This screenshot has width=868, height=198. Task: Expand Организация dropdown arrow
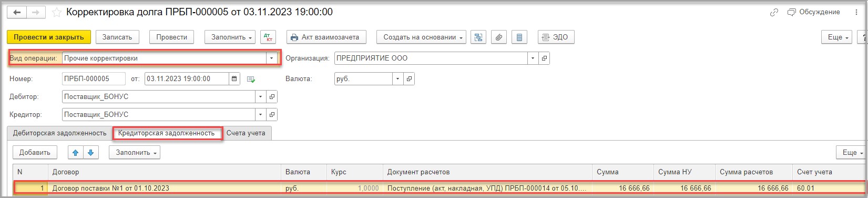533,58
